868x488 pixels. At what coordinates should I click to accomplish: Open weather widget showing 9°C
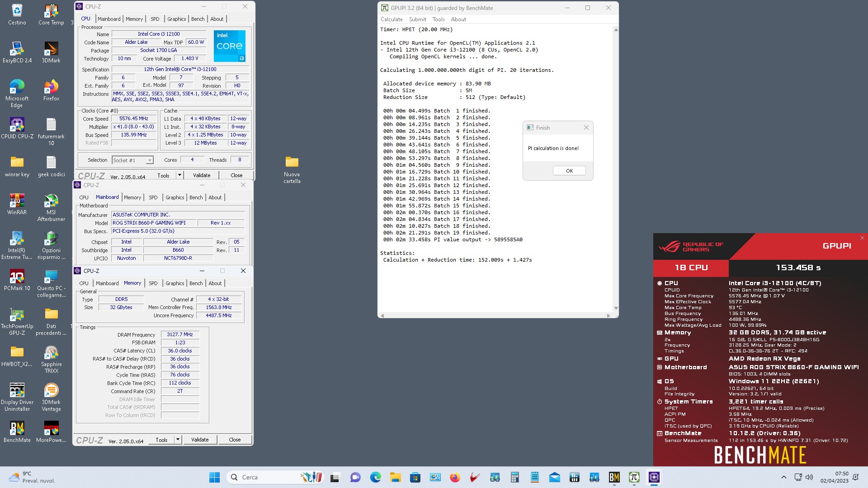click(32, 477)
